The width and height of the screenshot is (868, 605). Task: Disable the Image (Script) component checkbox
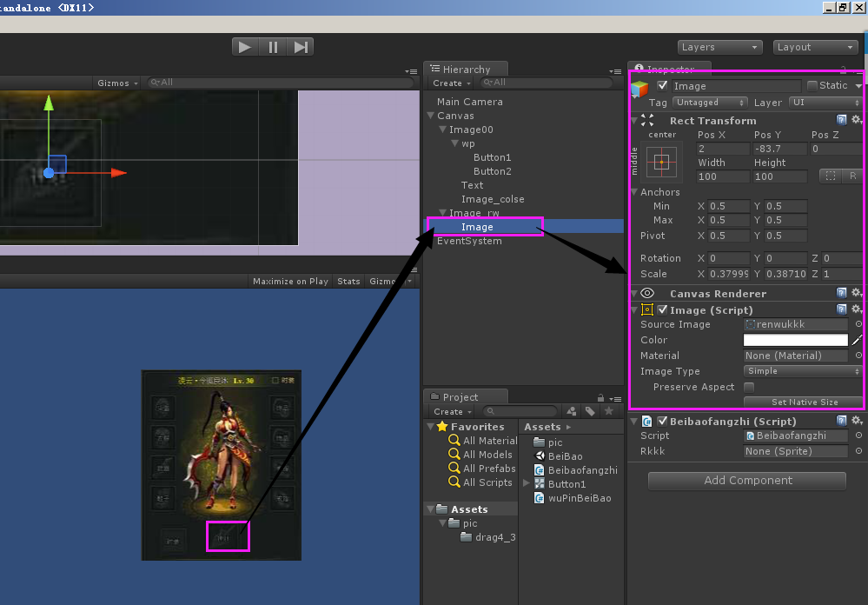(662, 309)
